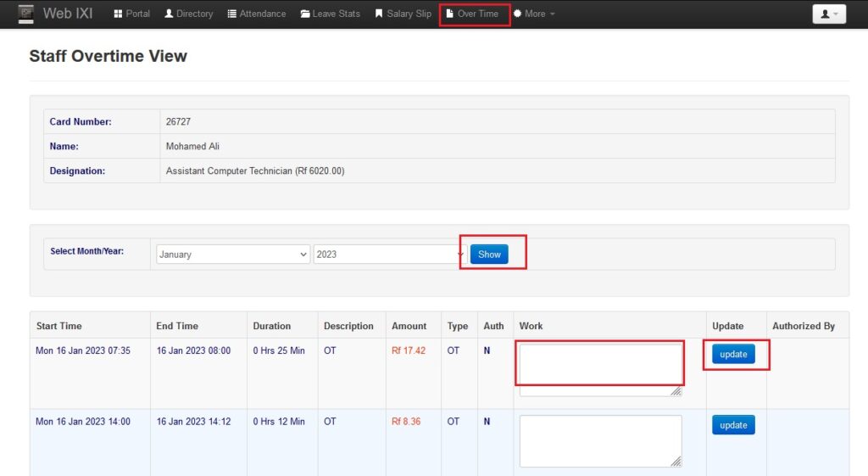Viewport: 868px width, 476px height.
Task: Go to the Over Time menu item
Action: (477, 14)
